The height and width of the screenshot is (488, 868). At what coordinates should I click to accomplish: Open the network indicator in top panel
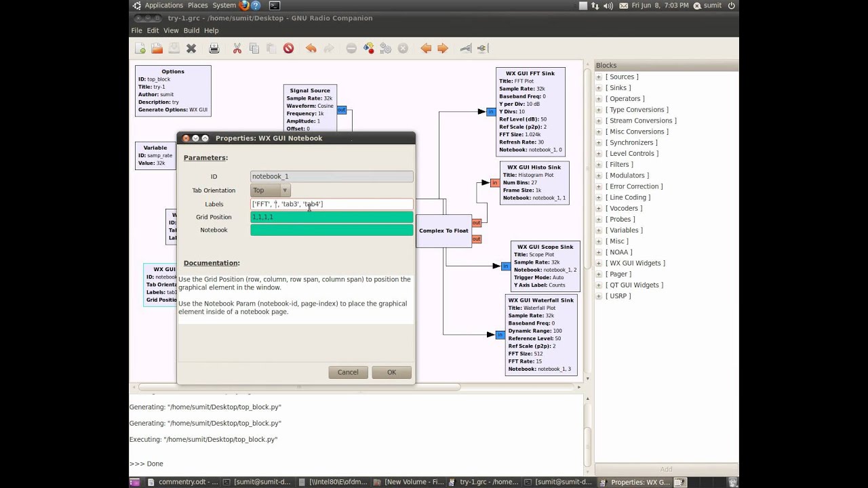pos(595,5)
